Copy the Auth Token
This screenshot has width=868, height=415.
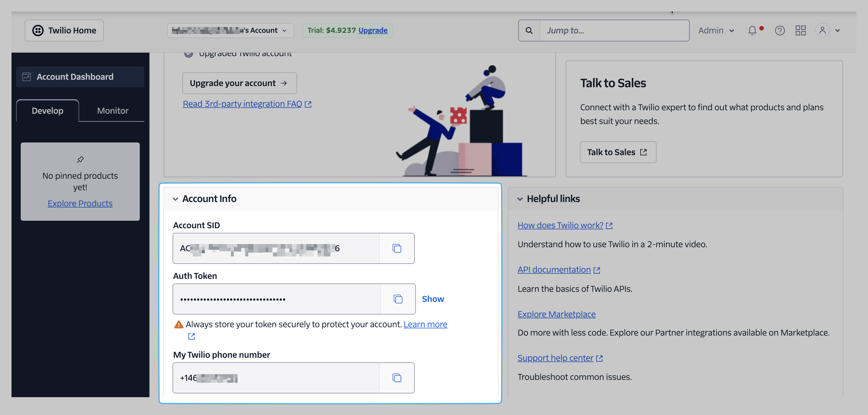(397, 299)
